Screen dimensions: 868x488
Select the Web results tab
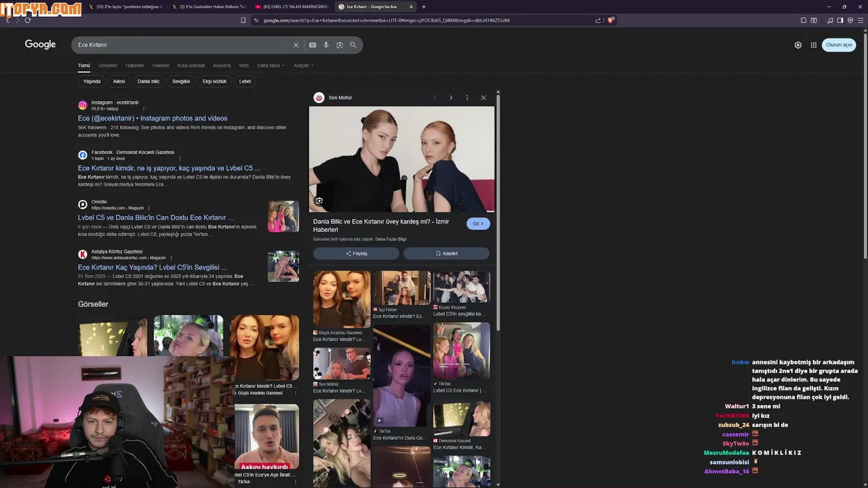pos(244,66)
